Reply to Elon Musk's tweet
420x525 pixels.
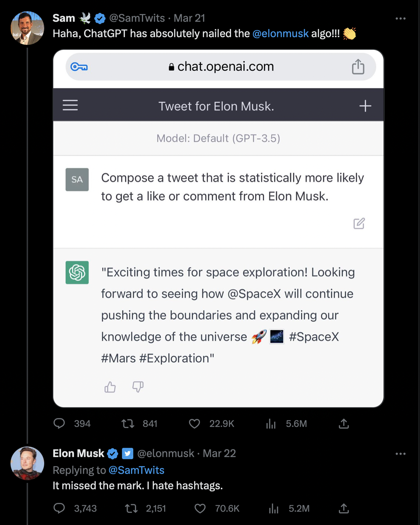click(59, 508)
